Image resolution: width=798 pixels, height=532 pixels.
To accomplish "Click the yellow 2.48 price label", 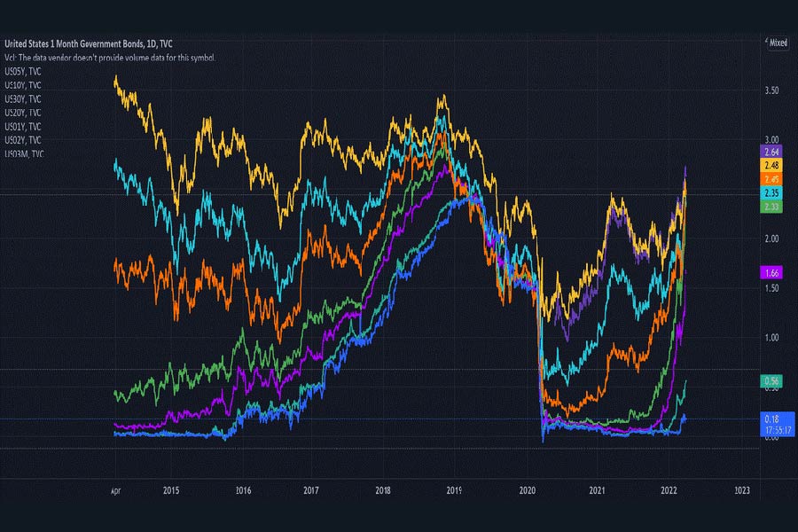I will pos(771,166).
